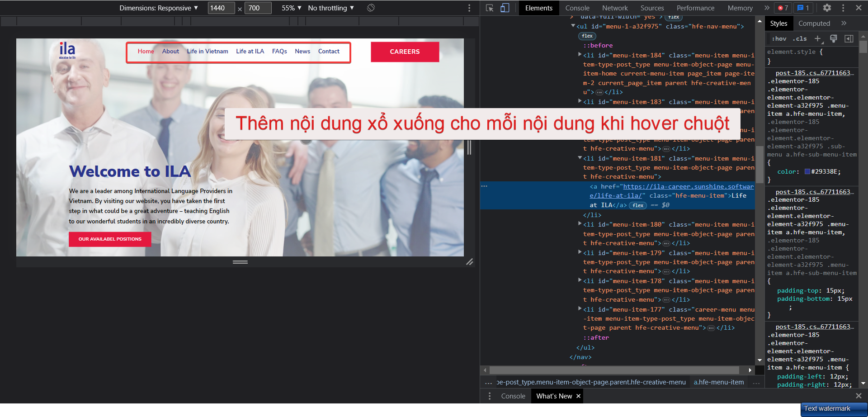Screen dimensions: 868x417
Task: Collapse the li menu-item-181 node
Action: click(580, 158)
